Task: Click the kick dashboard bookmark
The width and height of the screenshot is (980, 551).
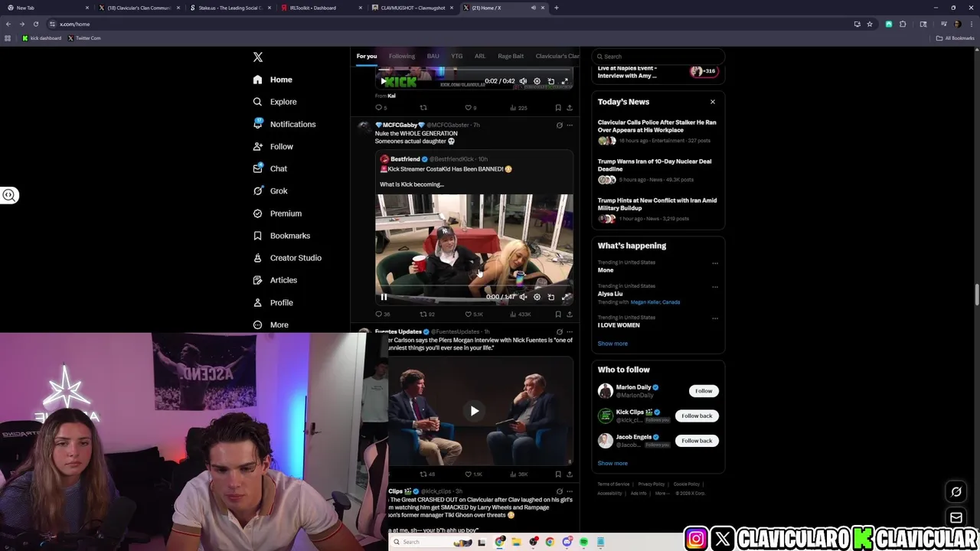Action: tap(42, 38)
